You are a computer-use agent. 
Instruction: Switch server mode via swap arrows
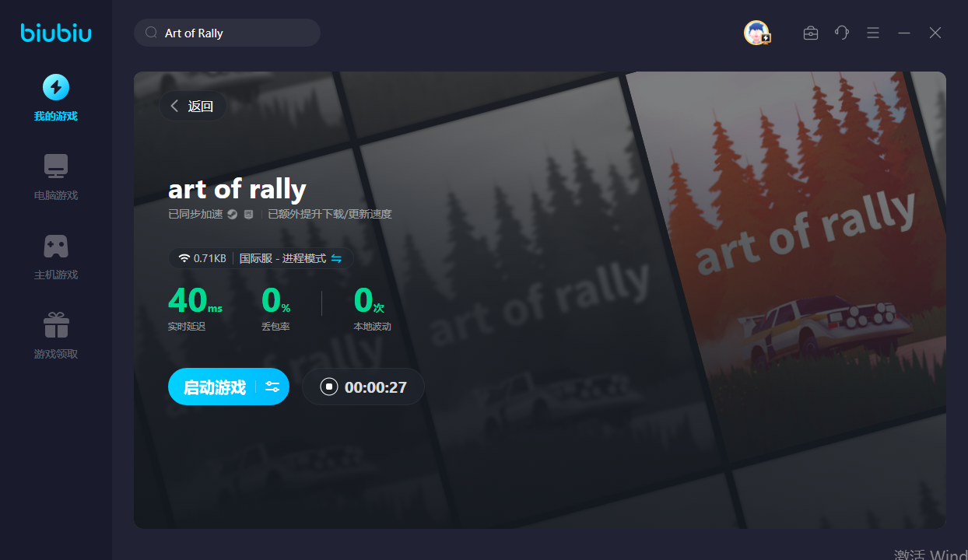[x=336, y=258]
